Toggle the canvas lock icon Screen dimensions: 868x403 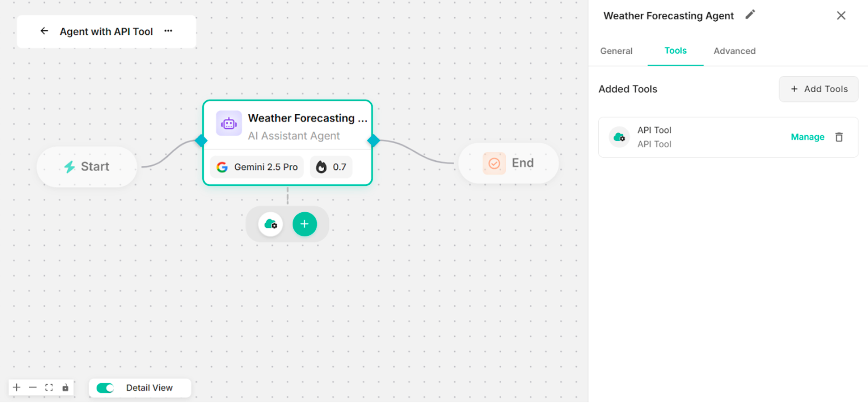point(65,387)
